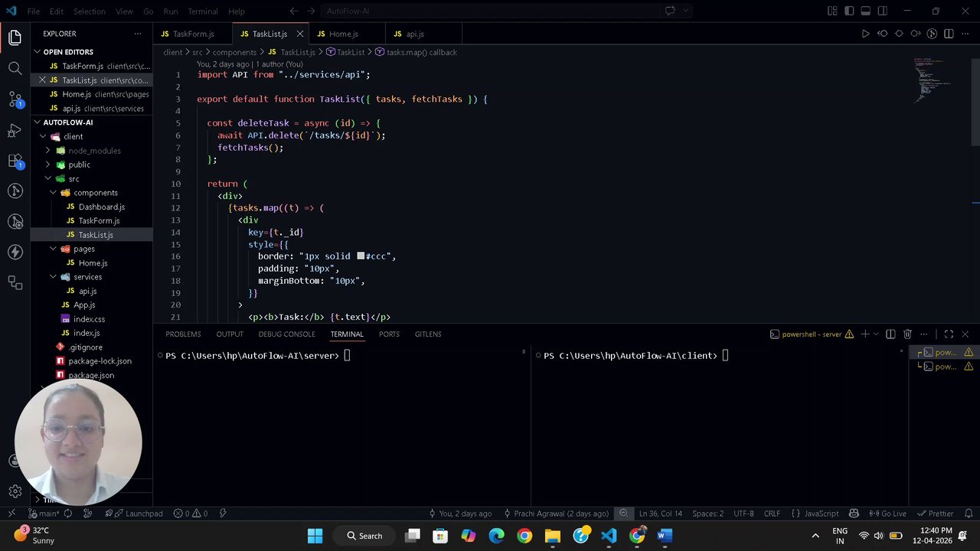The image size is (980, 551).
Task: Expand the node_modules folder
Action: (x=48, y=151)
